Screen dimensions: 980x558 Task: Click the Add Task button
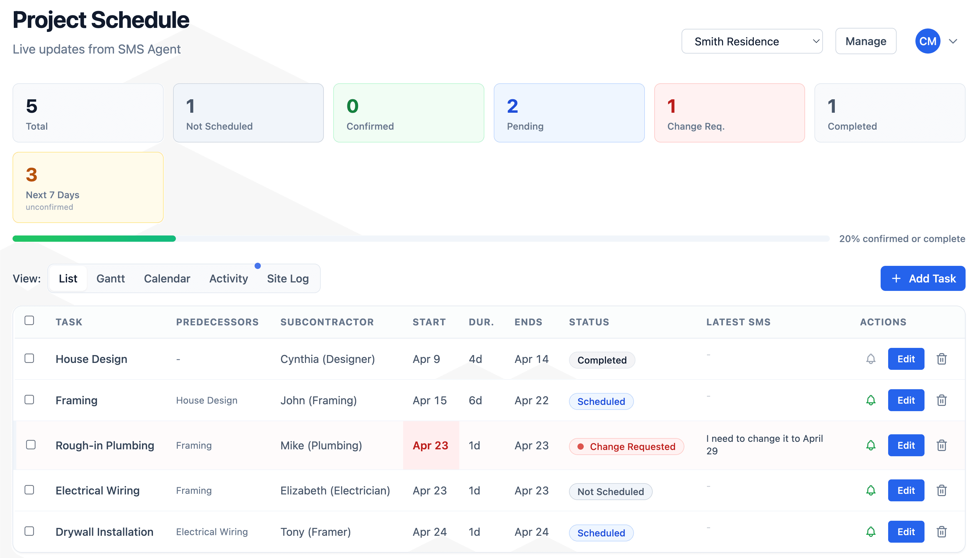tap(923, 278)
